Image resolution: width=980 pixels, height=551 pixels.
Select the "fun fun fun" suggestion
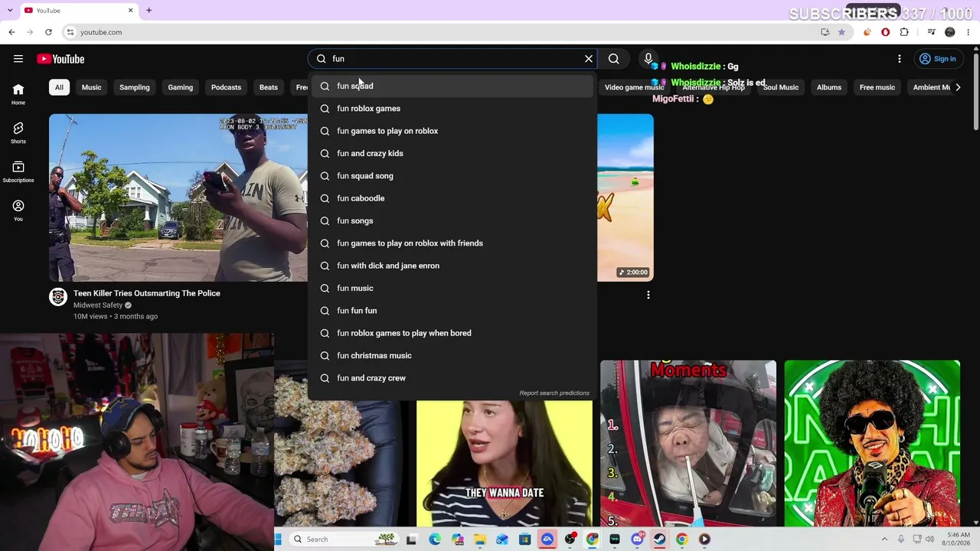(452, 311)
